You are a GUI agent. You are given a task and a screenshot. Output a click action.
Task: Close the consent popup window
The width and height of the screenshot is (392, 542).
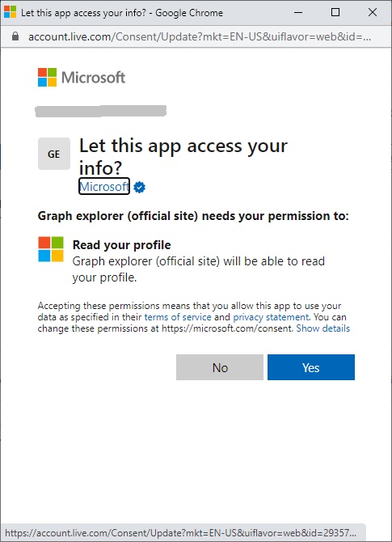373,12
